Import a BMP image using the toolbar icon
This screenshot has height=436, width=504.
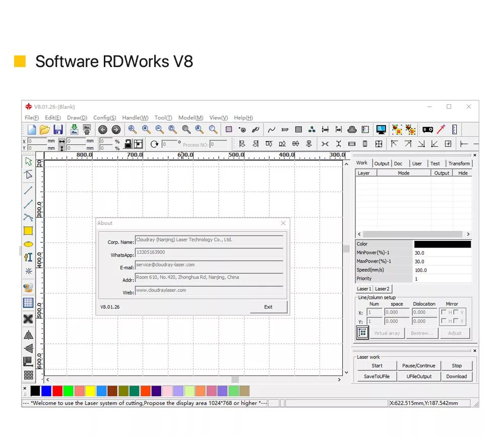(285, 130)
